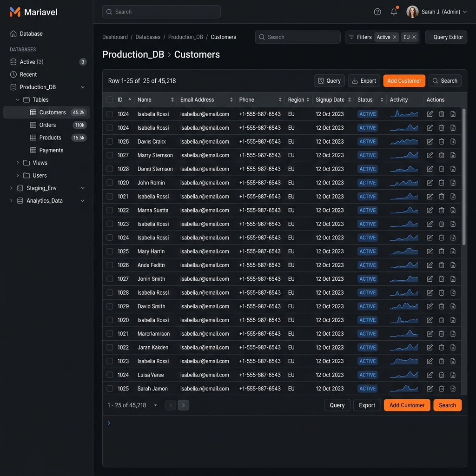476x476 pixels.
Task: Click the Mariavel logo icon
Action: tap(15, 12)
